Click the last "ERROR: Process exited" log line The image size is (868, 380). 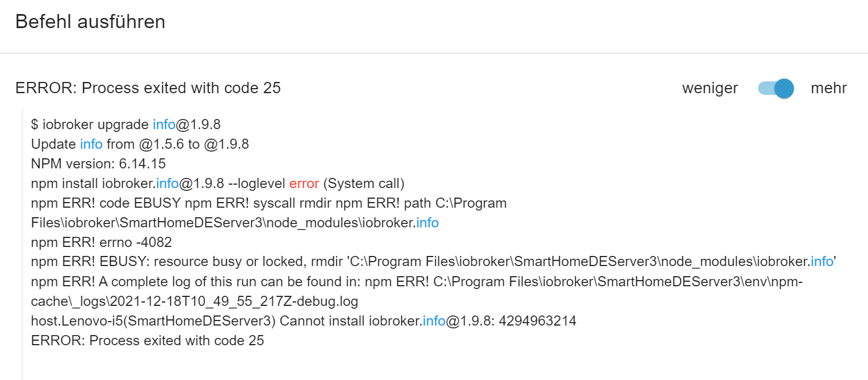click(147, 341)
